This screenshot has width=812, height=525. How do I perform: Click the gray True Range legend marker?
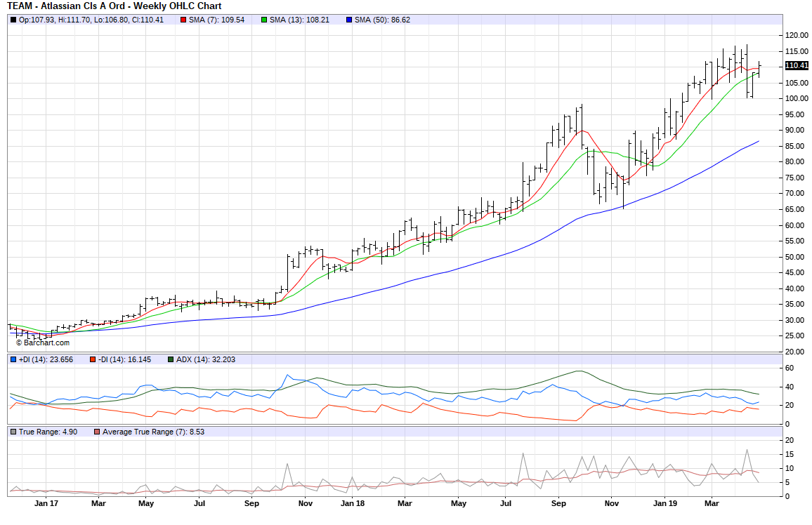click(x=13, y=432)
